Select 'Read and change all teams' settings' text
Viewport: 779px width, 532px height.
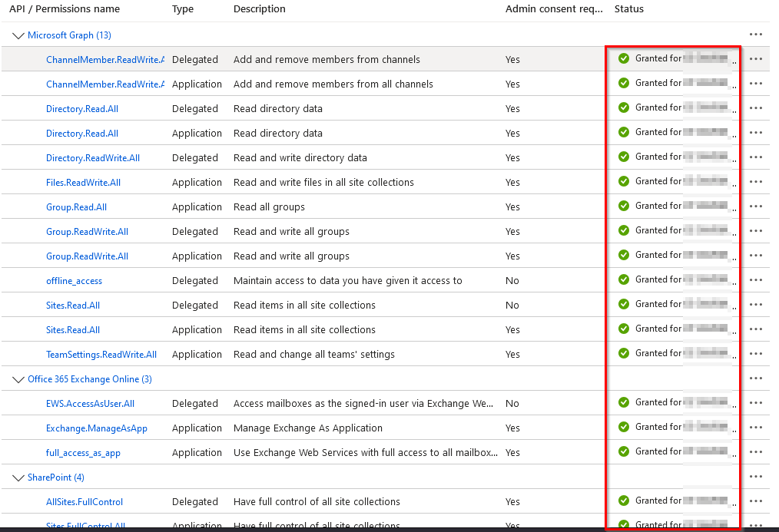tap(314, 355)
